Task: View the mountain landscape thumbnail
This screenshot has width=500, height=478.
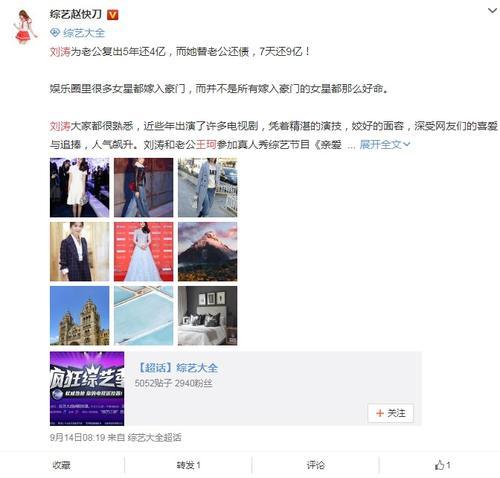Action: point(208,252)
